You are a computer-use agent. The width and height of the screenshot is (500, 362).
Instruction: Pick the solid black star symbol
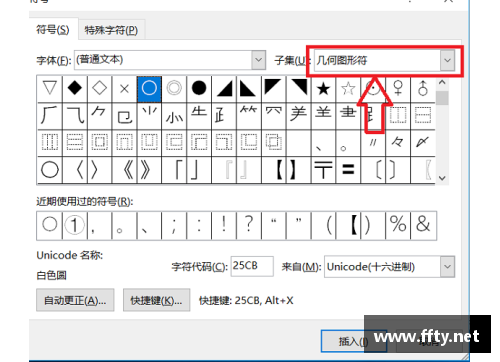point(323,88)
